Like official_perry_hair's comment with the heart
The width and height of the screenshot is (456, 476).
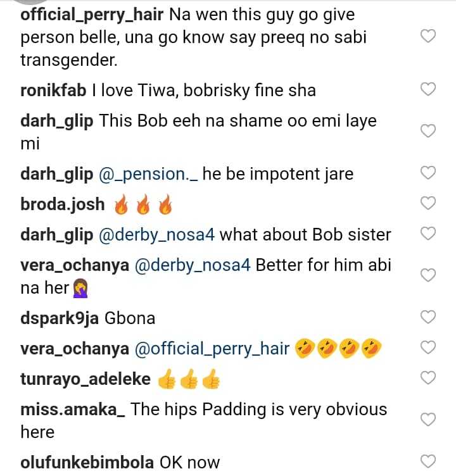point(428,37)
